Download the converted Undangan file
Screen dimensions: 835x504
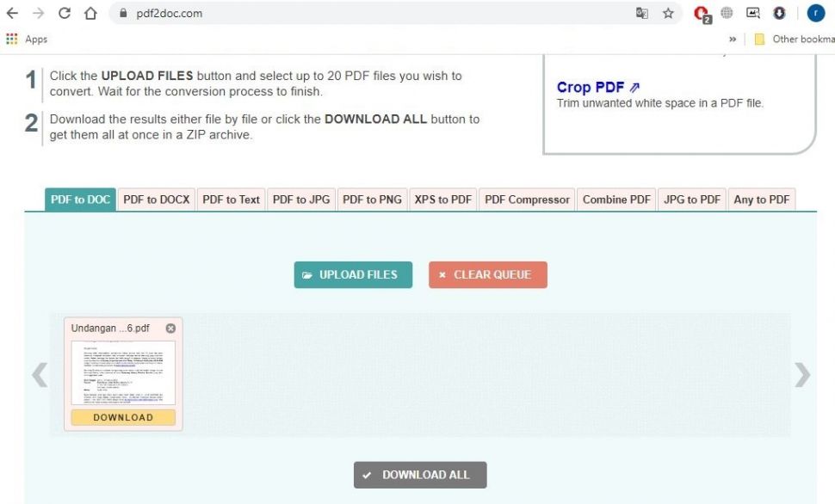[x=123, y=417]
